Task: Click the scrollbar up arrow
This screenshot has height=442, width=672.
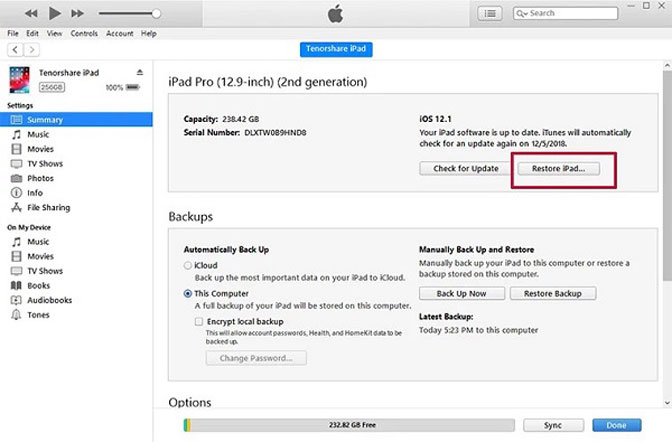Action: coord(667,66)
